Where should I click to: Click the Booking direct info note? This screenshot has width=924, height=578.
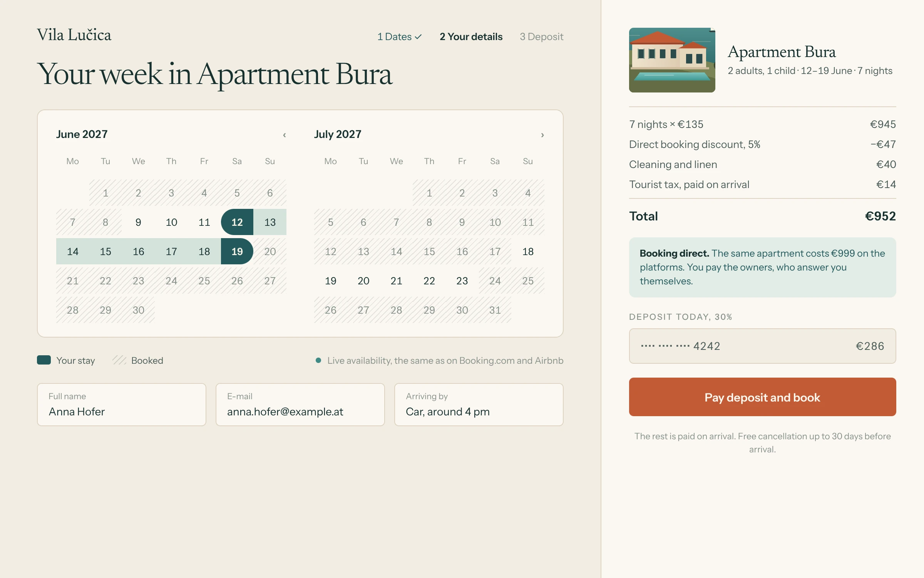click(762, 267)
